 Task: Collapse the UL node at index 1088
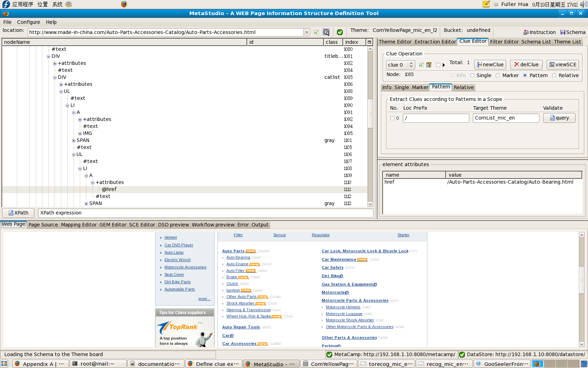61,91
